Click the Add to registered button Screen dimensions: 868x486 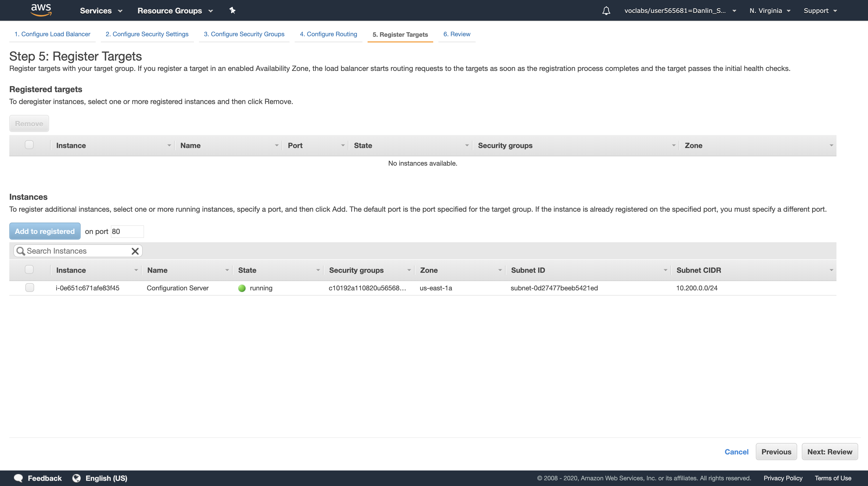(45, 231)
